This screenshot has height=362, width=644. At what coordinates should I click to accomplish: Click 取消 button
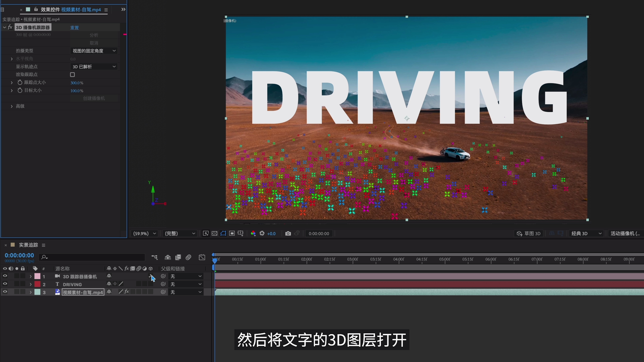(94, 43)
